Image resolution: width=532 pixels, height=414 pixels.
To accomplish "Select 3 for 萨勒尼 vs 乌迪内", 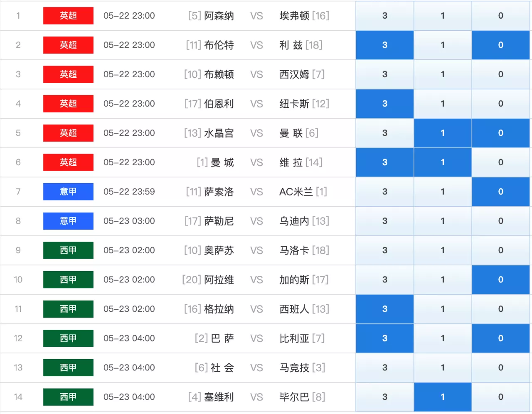I will [x=384, y=221].
